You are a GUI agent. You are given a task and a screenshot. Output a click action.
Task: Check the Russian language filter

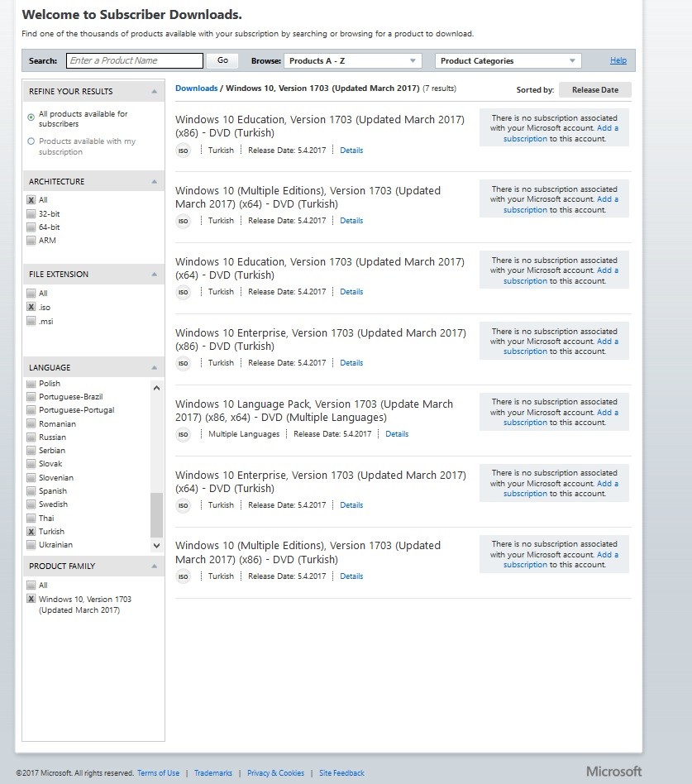pos(31,437)
